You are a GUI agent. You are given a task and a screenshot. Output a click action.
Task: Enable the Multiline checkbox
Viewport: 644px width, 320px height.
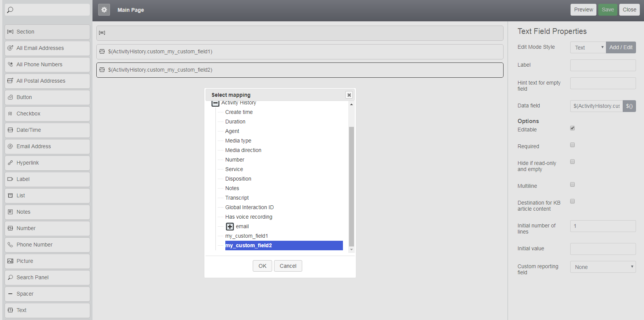click(x=572, y=184)
